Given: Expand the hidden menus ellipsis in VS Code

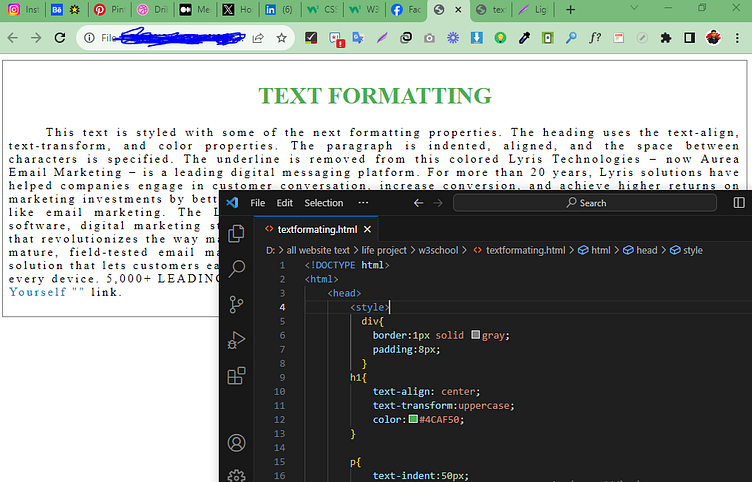Looking at the screenshot, I should click(363, 203).
